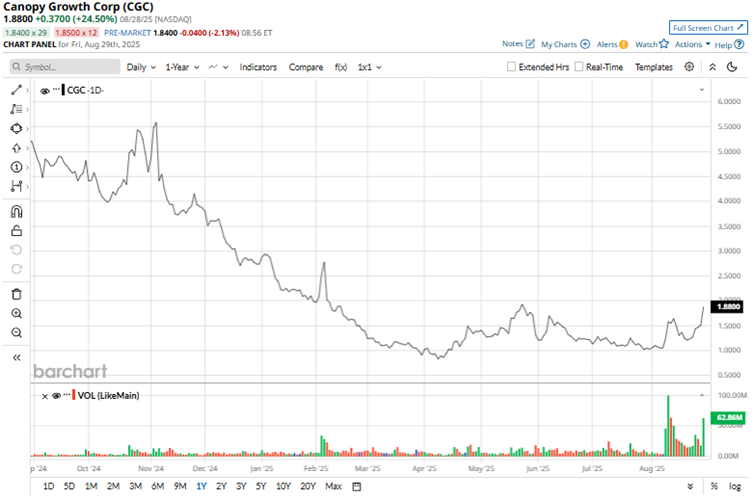Click the redo arrow icon
The width and height of the screenshot is (752, 499).
16,269
